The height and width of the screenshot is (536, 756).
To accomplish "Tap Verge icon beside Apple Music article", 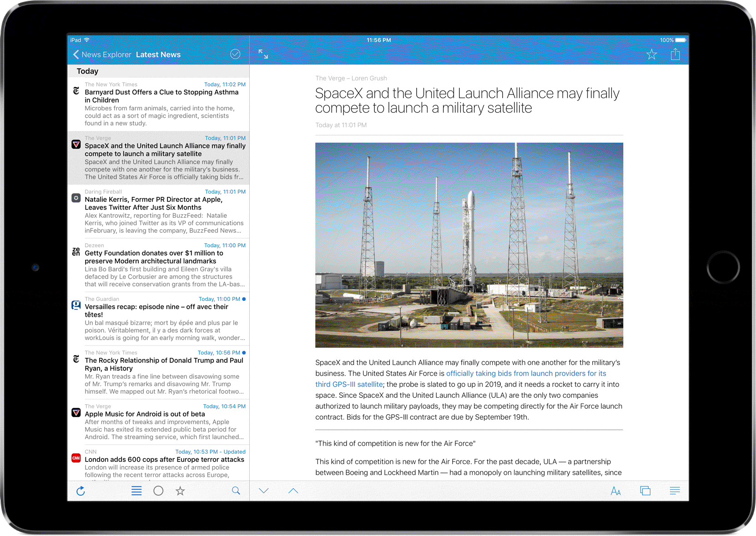I will click(x=76, y=413).
